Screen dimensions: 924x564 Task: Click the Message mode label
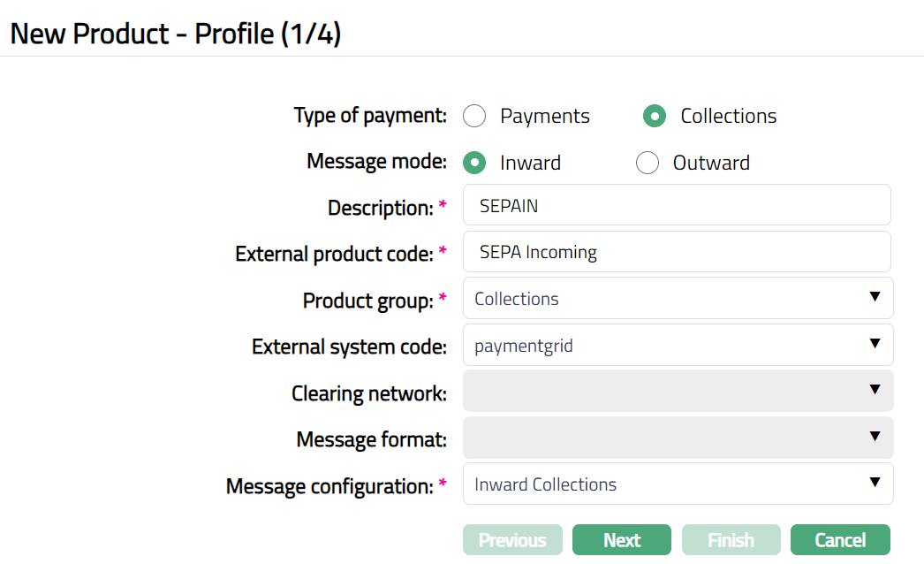click(376, 162)
